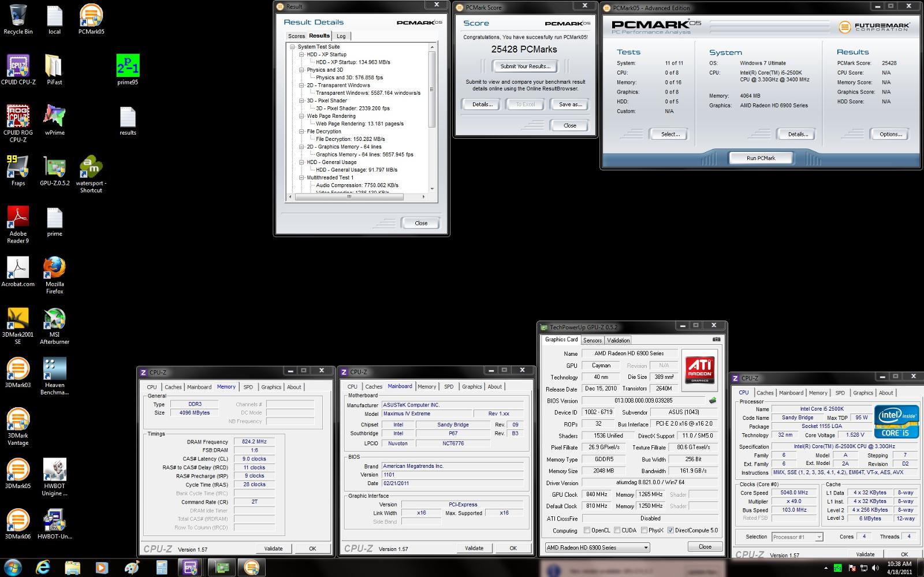The height and width of the screenshot is (577, 924).
Task: Click the GPU-Z screenshot camera icon
Action: click(x=716, y=340)
